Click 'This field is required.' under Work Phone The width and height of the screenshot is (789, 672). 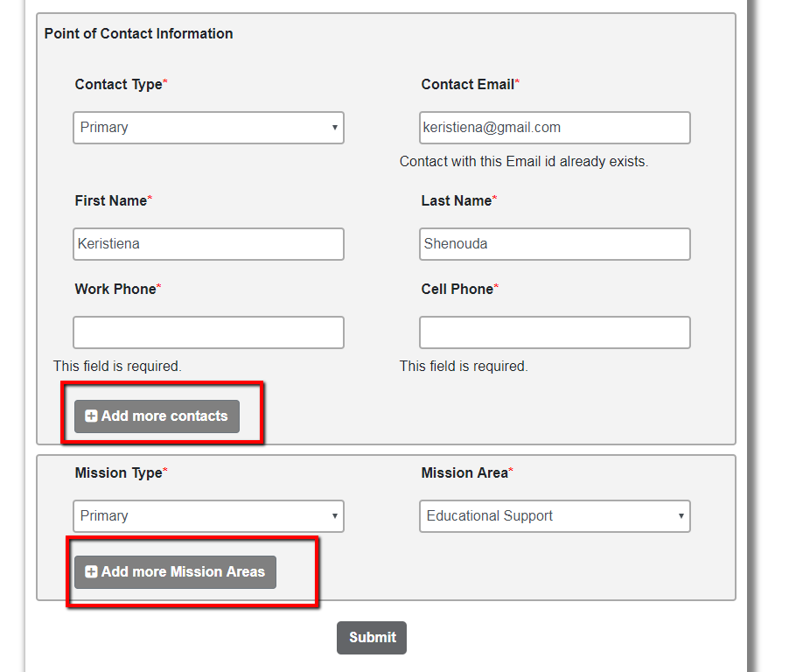click(117, 366)
